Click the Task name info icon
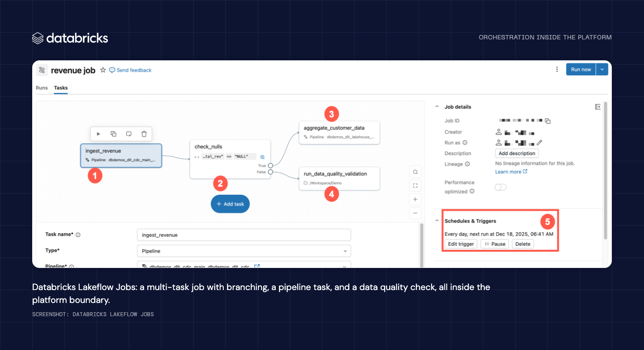The height and width of the screenshot is (350, 644). [78, 235]
